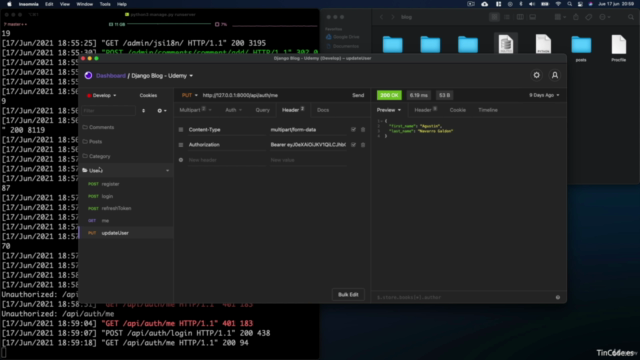The width and height of the screenshot is (640, 360).
Task: Open the 9 Days Ago history dropdown
Action: coord(544,95)
